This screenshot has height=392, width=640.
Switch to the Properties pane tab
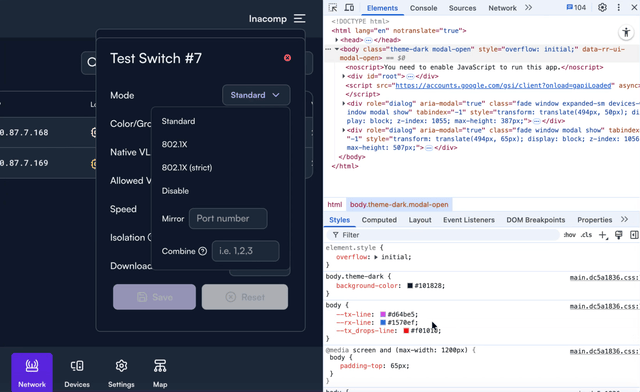pyautogui.click(x=594, y=220)
